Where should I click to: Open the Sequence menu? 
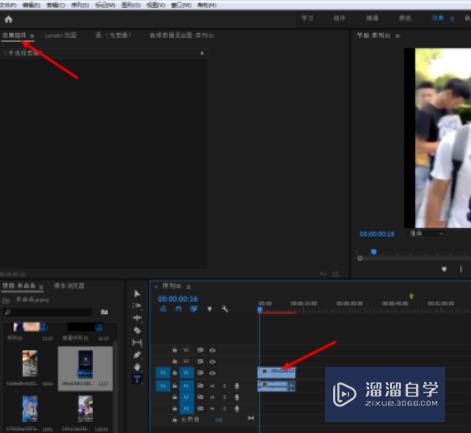point(80,5)
